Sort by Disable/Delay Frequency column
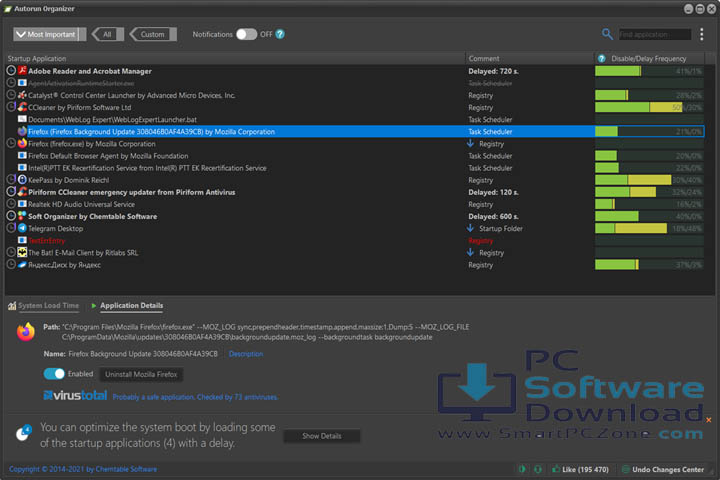 point(649,59)
